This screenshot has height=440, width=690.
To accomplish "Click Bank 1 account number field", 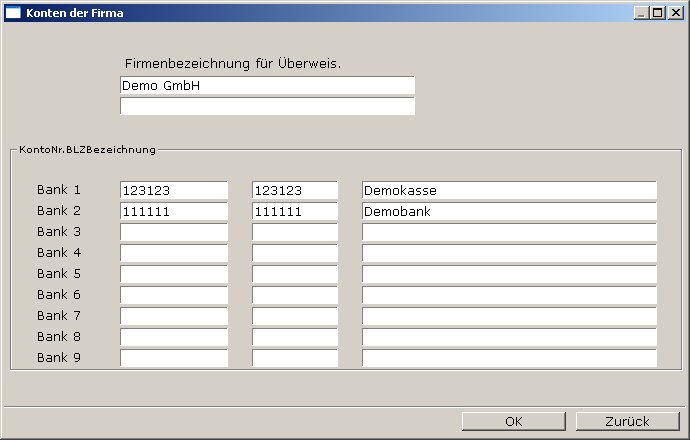I will 174,190.
